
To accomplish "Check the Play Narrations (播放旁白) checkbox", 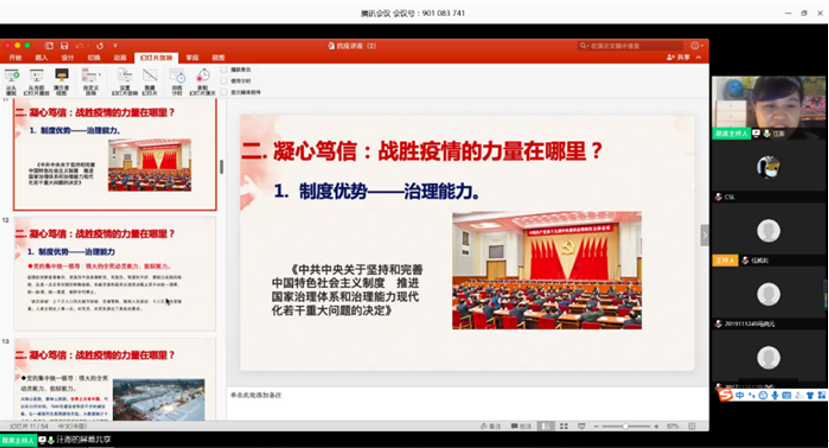I will (x=224, y=69).
